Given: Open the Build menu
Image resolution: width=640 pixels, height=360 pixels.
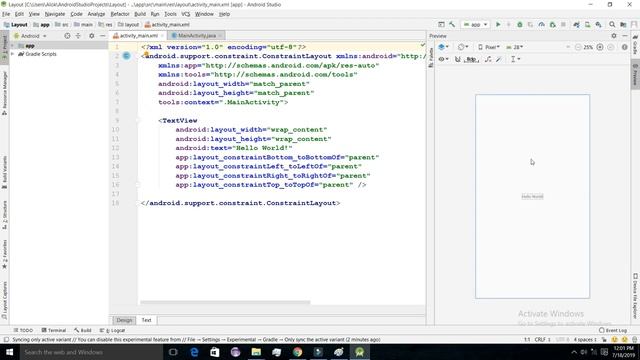Looking at the screenshot, I should tap(140, 14).
